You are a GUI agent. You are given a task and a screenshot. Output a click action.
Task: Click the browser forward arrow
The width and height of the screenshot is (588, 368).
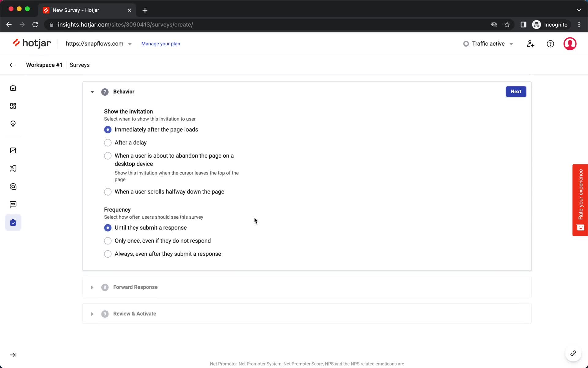[x=22, y=25]
